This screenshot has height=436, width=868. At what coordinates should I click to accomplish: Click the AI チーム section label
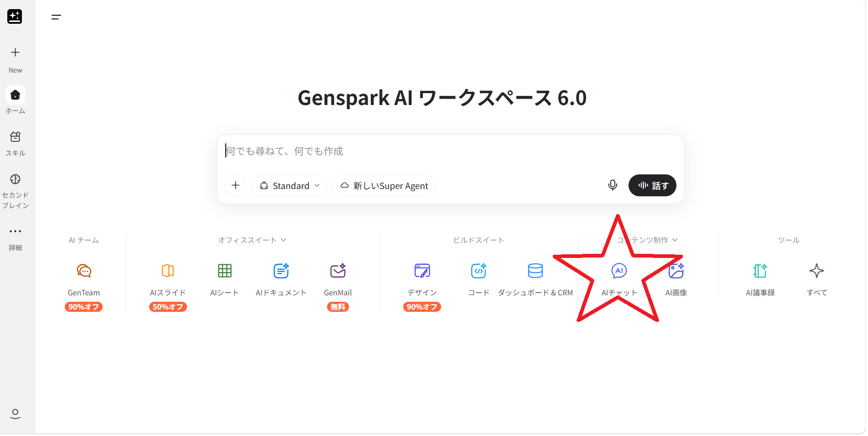coord(83,240)
